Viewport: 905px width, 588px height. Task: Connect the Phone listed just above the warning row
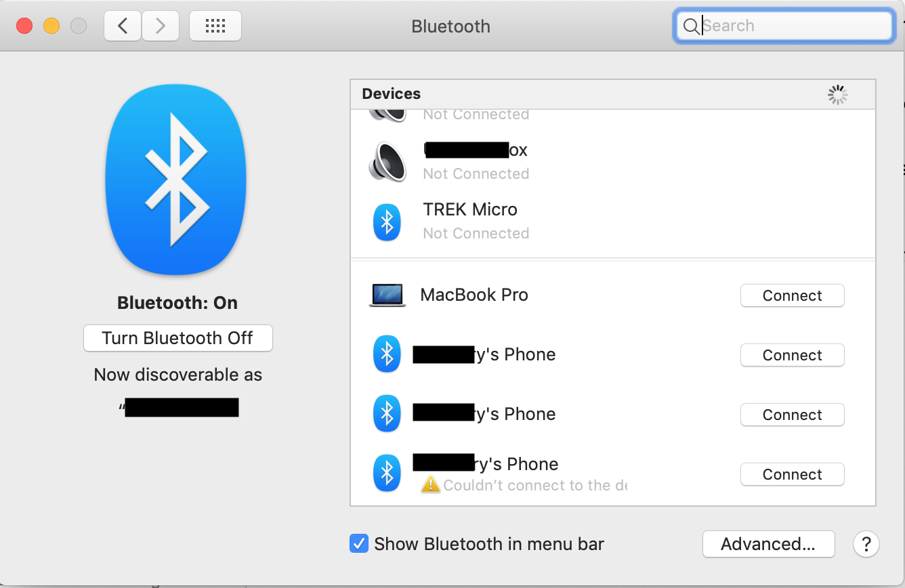792,415
